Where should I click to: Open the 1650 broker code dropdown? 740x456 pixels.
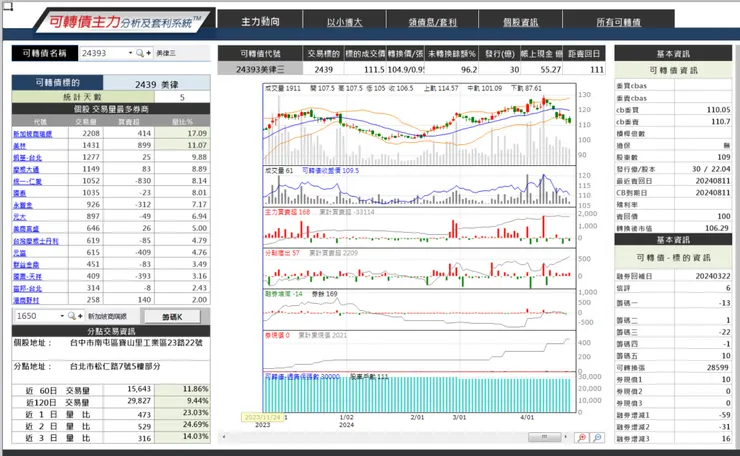point(62,316)
